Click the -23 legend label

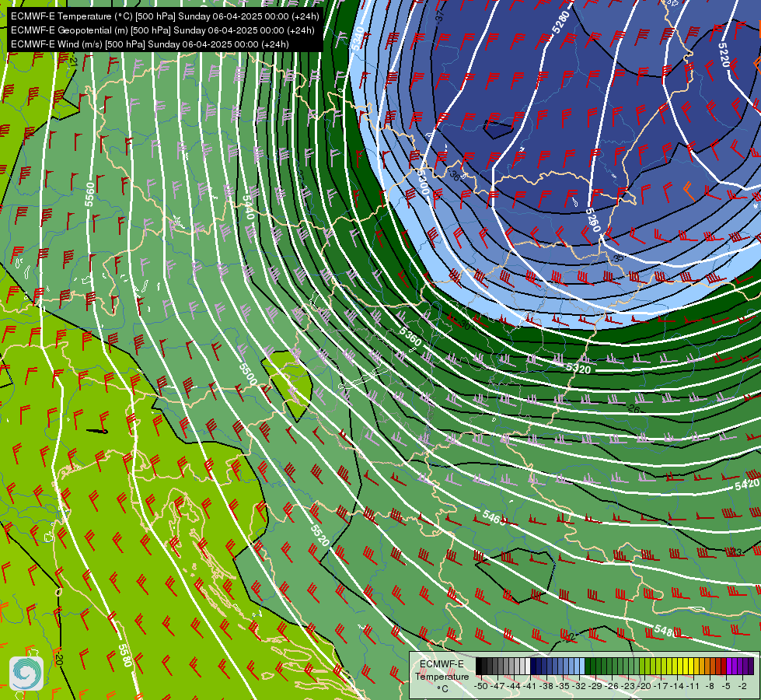pos(629,686)
